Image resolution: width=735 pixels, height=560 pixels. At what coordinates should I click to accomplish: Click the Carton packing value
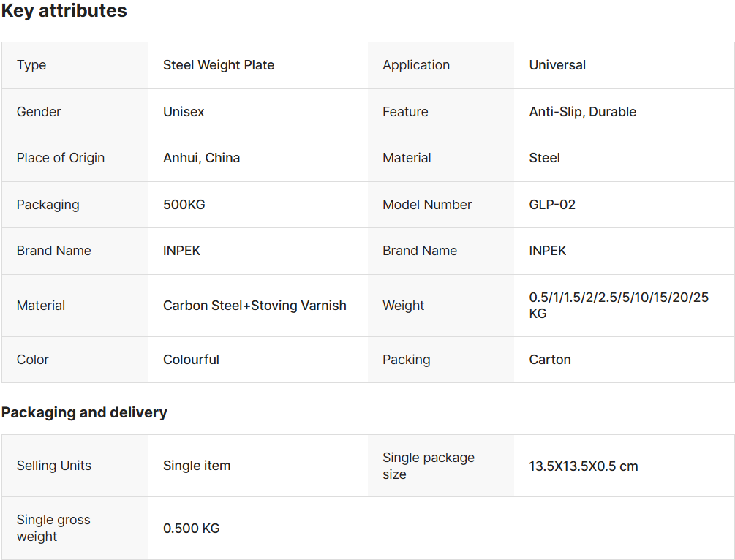pos(550,360)
